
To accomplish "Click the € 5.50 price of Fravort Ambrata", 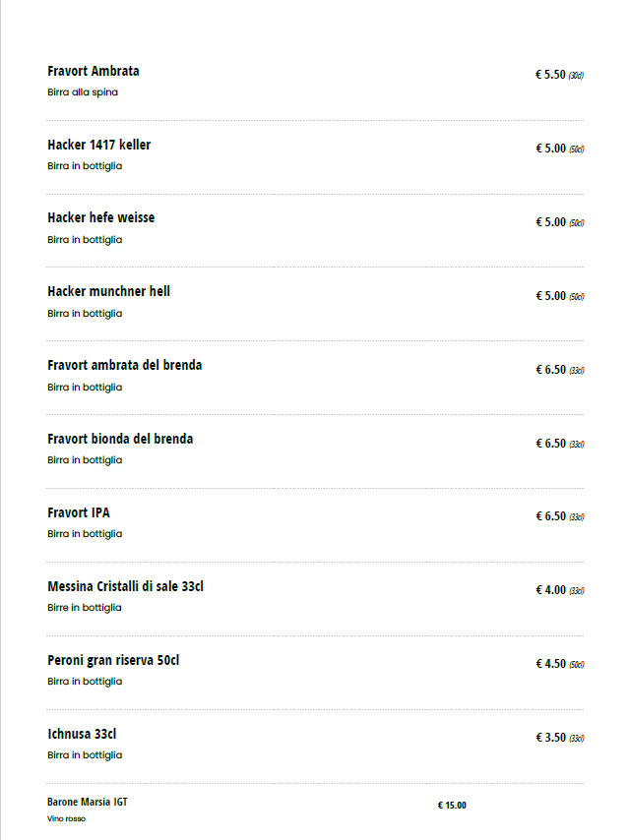I will pyautogui.click(x=550, y=75).
